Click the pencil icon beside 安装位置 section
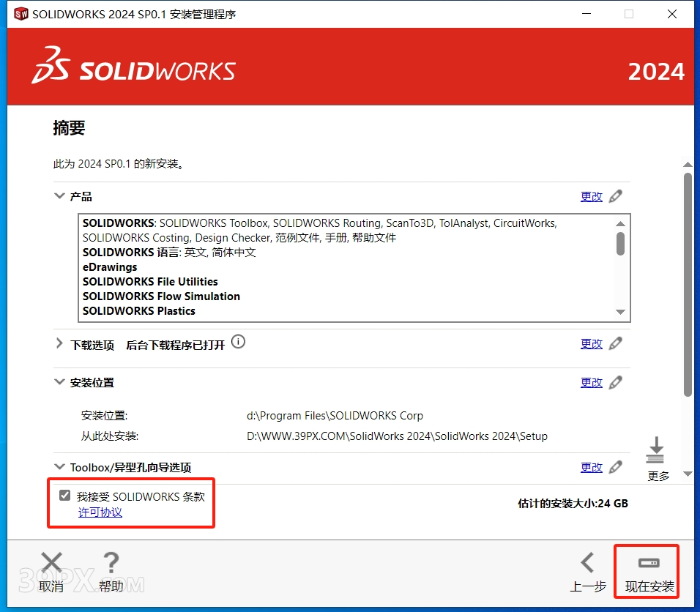This screenshot has height=612, width=700. pyautogui.click(x=616, y=382)
